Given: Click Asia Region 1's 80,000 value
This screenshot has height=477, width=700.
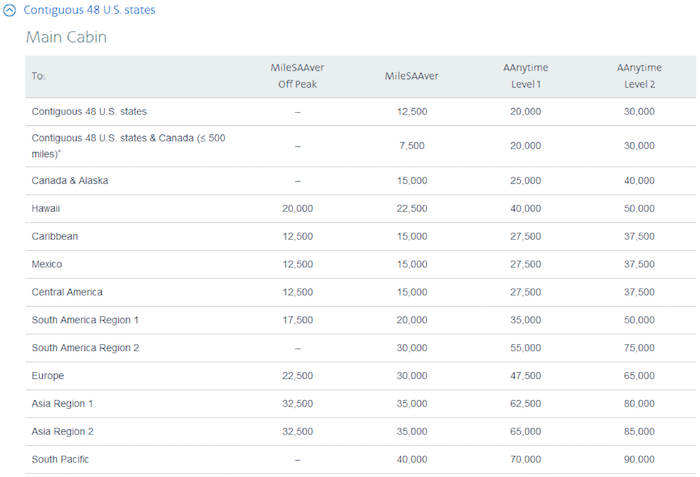Looking at the screenshot, I should click(x=639, y=404).
